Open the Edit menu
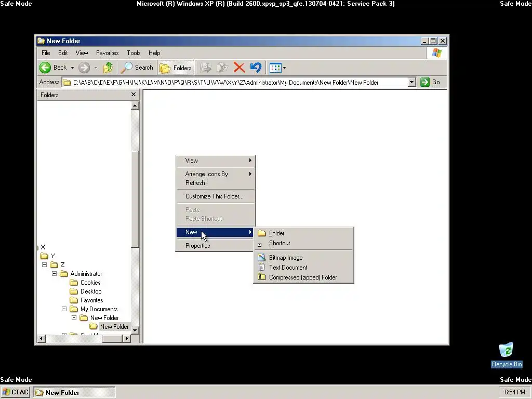532x399 pixels. tap(63, 53)
